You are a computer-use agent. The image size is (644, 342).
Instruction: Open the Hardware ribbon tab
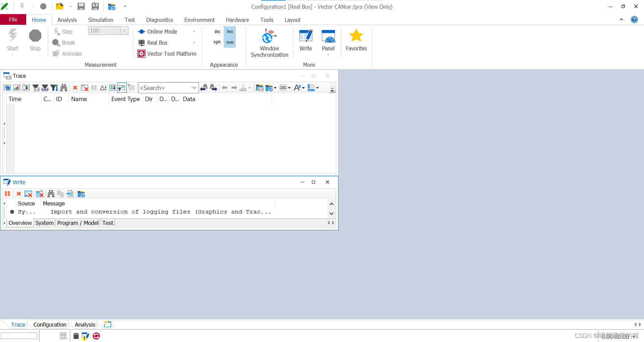(x=237, y=20)
